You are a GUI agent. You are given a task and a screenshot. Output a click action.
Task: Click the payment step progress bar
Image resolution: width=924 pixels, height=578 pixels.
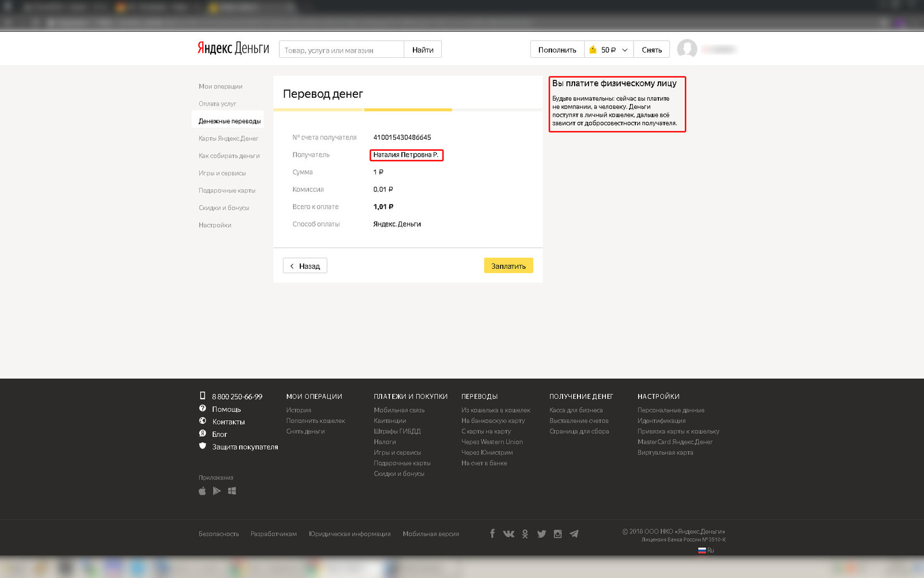coord(408,109)
